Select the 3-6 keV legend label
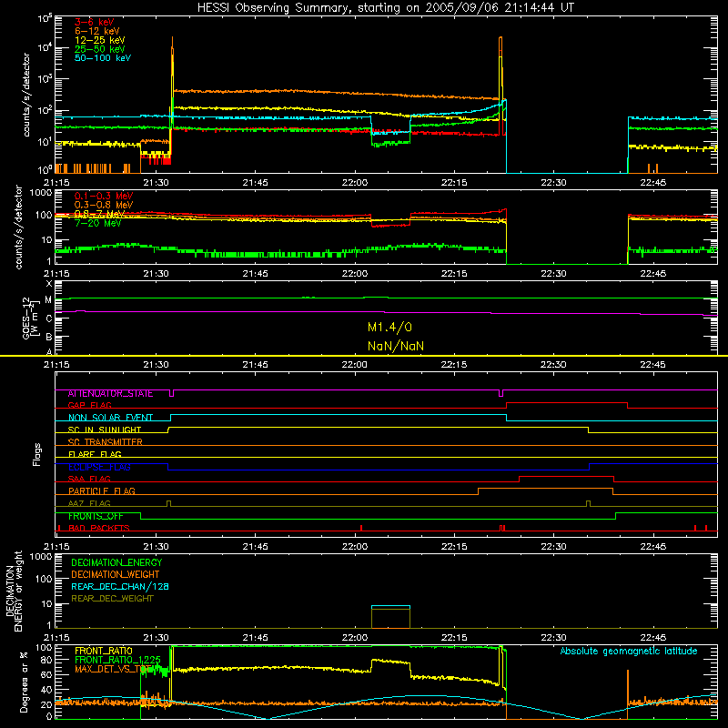 click(94, 22)
